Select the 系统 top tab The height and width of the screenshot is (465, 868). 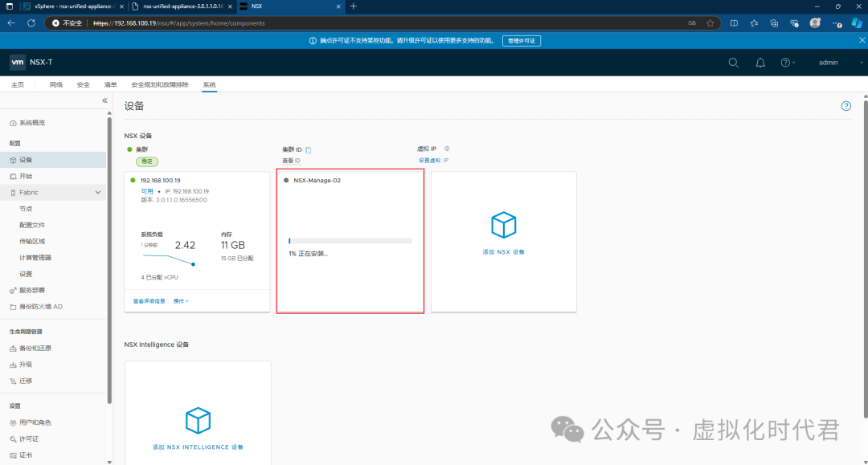pos(209,84)
